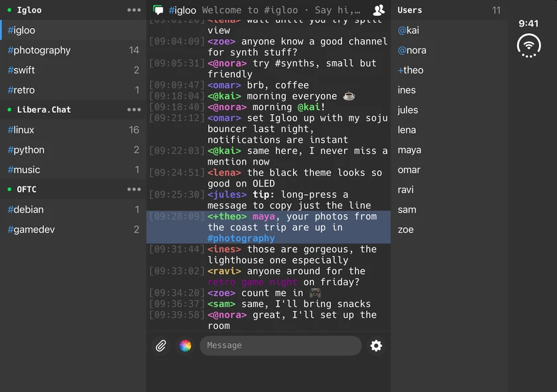Image resolution: width=557 pixels, height=392 pixels.
Task: Select user +theo in Users list
Action: point(410,70)
